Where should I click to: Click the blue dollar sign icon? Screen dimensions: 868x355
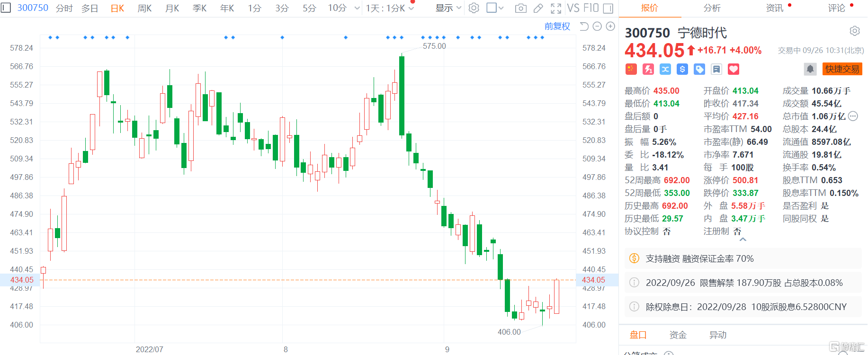(682, 69)
